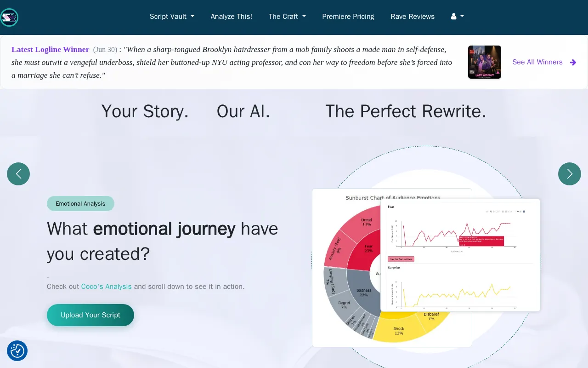Click the purple arrow beside See All Winners
Screen dimensions: 588x368
click(x=573, y=62)
